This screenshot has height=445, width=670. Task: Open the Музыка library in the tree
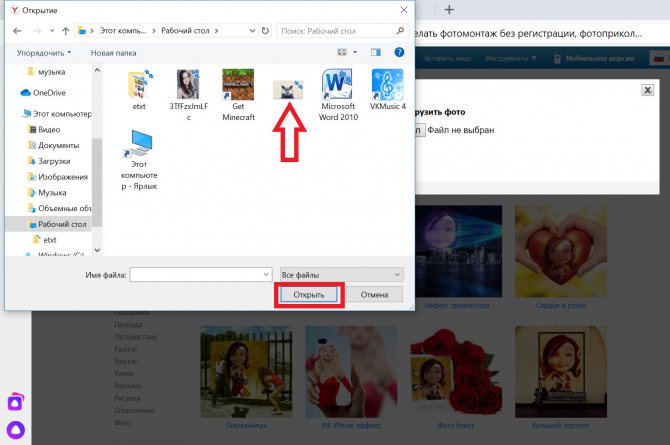[47, 193]
